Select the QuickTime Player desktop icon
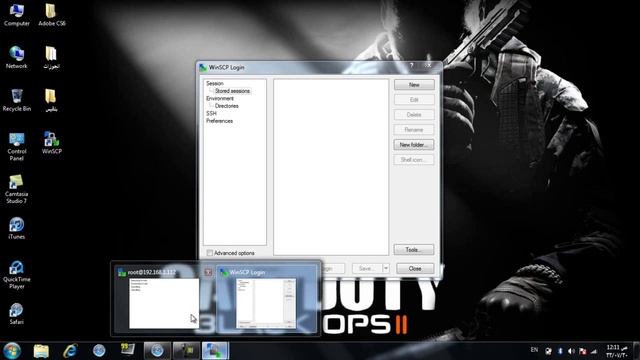640x360 pixels. tap(17, 274)
